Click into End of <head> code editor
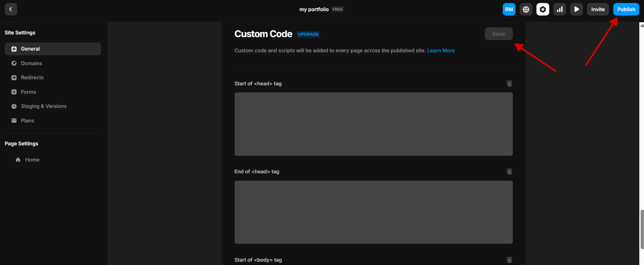This screenshot has height=265, width=644. point(374,212)
